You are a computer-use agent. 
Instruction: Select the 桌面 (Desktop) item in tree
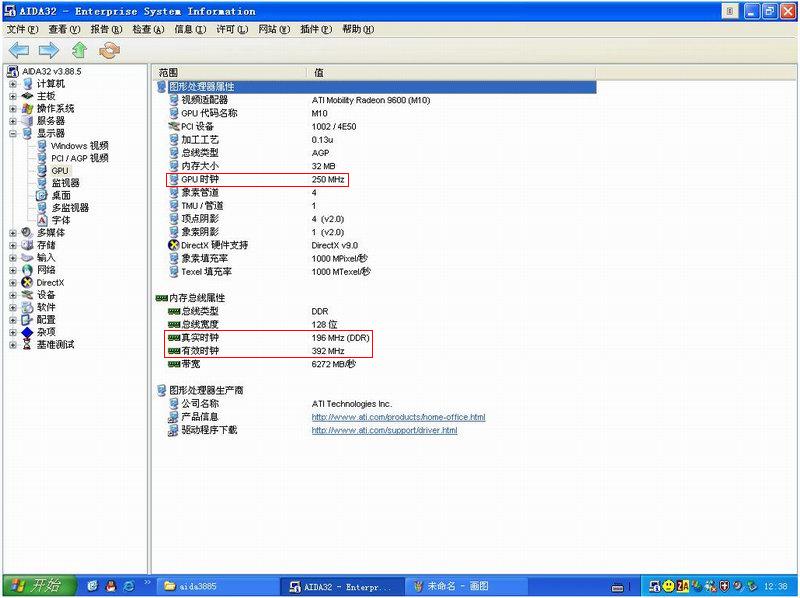point(60,195)
